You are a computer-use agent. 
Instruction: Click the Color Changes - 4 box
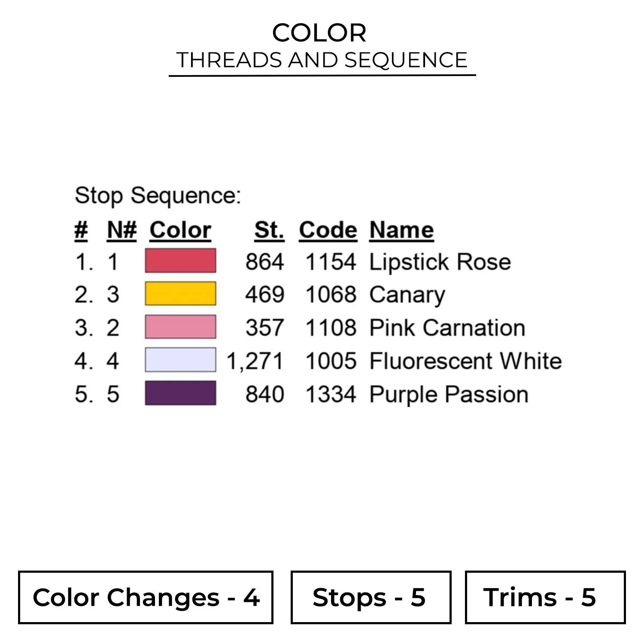coord(146,597)
